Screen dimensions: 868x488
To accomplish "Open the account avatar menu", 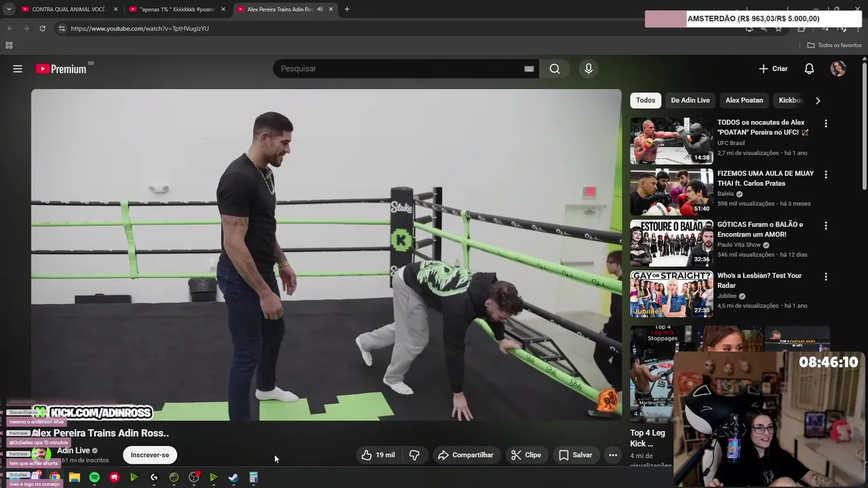I will [838, 68].
